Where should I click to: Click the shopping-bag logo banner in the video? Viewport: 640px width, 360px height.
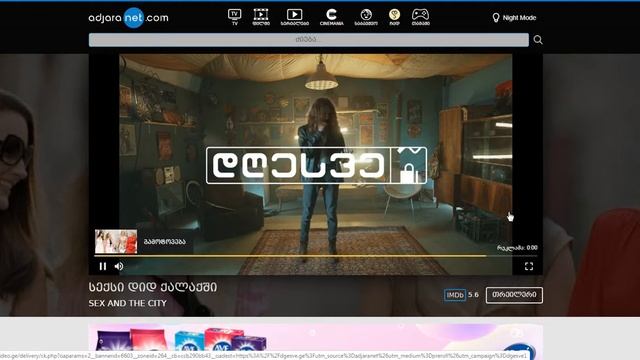[316, 165]
